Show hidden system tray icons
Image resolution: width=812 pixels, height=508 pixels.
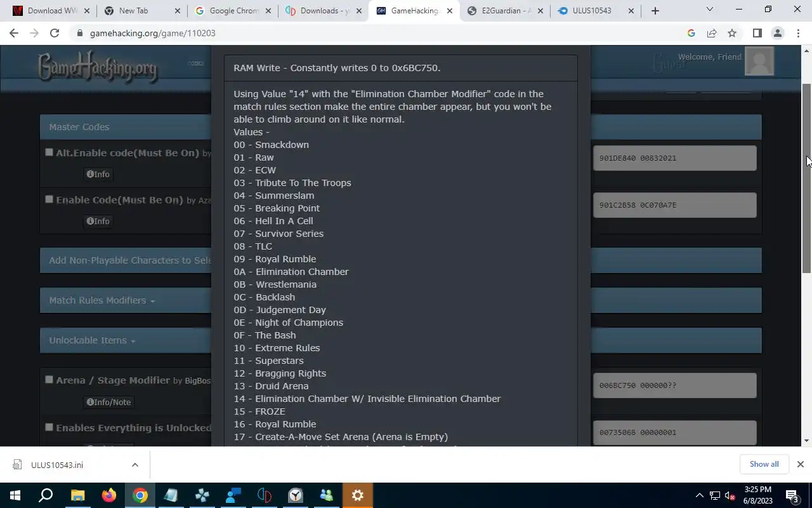(700, 495)
